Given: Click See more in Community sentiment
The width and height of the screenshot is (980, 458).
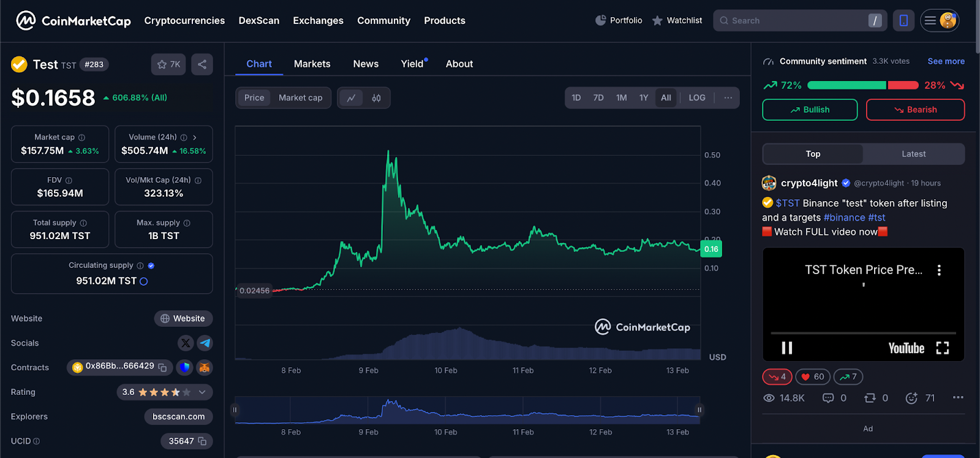Looking at the screenshot, I should [946, 61].
